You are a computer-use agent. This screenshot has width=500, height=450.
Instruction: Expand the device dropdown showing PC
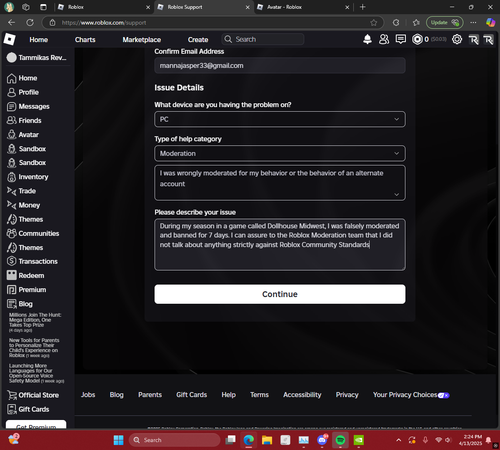280,119
